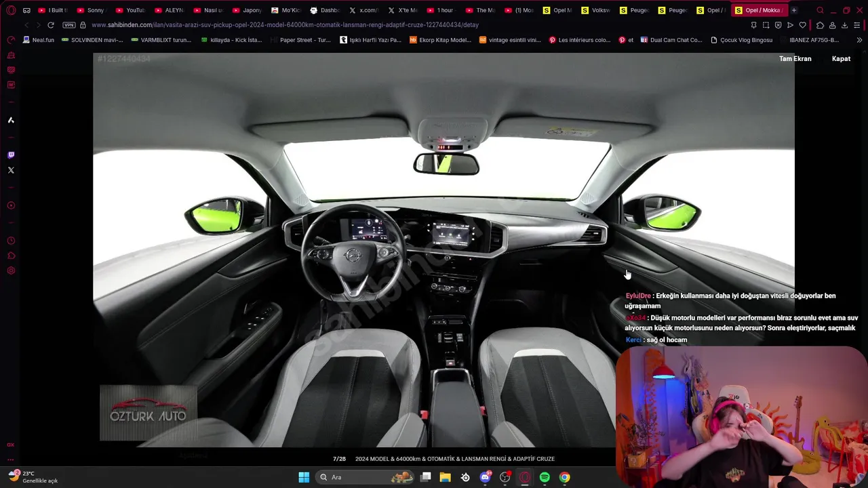Open the 23°C weather widget
The width and height of the screenshot is (868, 488).
click(x=33, y=477)
